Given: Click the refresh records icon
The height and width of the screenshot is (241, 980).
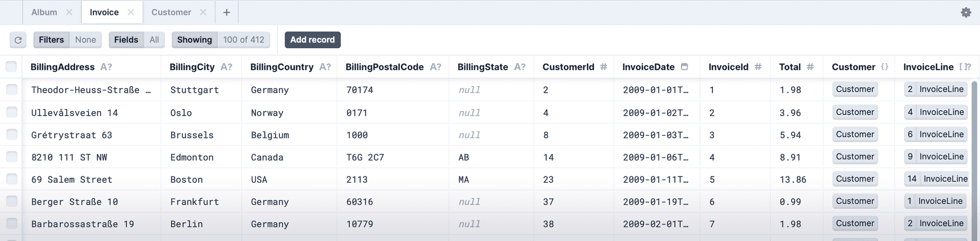Looking at the screenshot, I should [x=18, y=40].
